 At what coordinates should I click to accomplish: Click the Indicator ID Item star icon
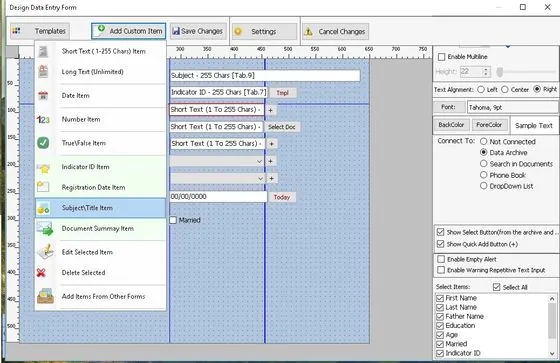(43, 167)
